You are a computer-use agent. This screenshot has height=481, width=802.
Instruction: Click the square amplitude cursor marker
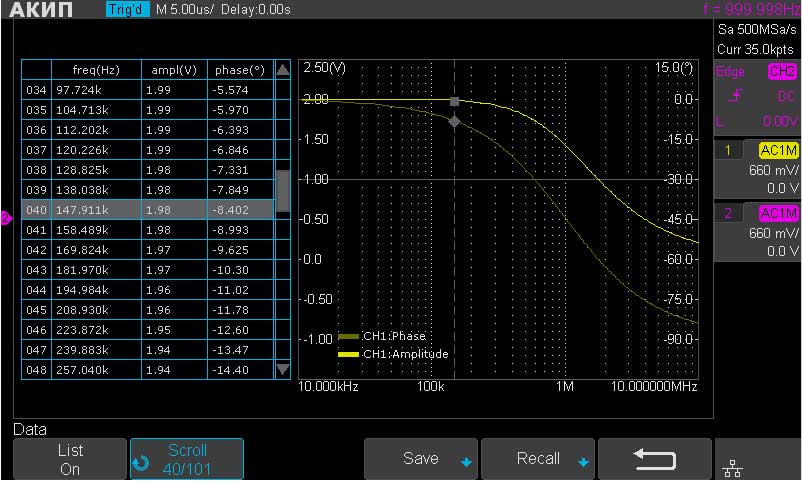click(x=455, y=101)
